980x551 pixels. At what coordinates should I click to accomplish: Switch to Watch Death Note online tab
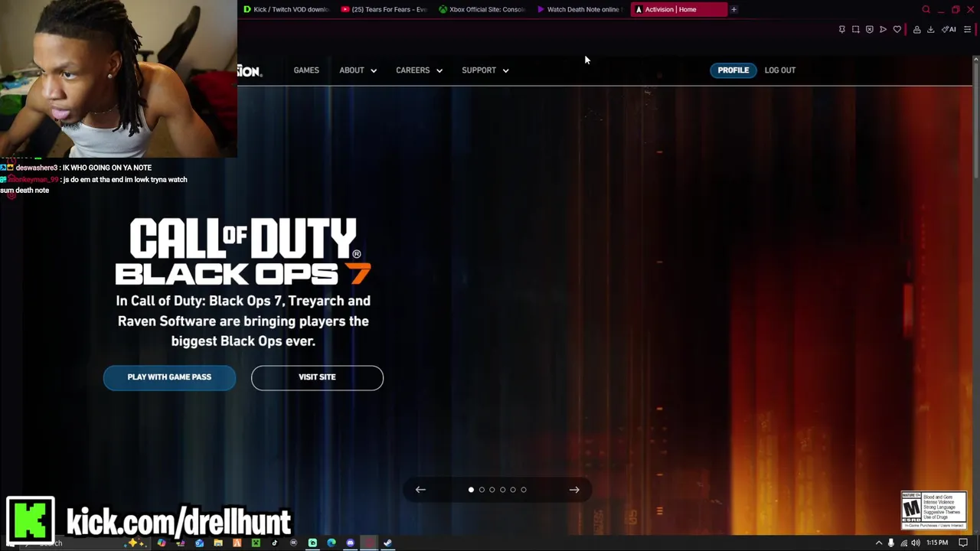[x=580, y=9]
